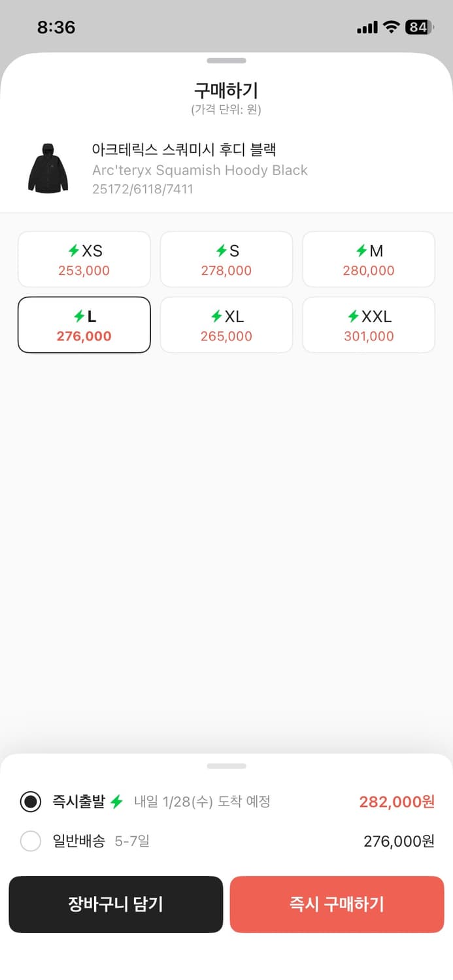Image resolution: width=453 pixels, height=980 pixels.
Task: Tap the delivery panel drag handle
Action: point(226,766)
